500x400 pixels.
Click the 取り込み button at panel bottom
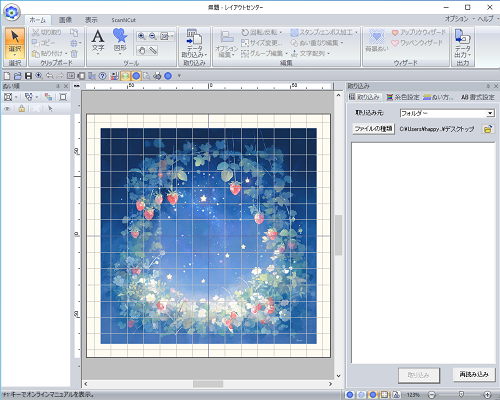pyautogui.click(x=419, y=375)
